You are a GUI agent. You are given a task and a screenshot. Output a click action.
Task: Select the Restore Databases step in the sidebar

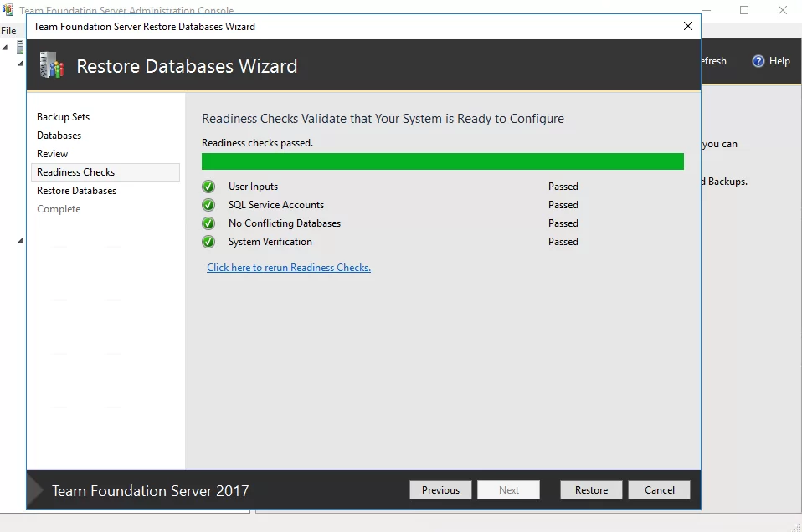(76, 191)
